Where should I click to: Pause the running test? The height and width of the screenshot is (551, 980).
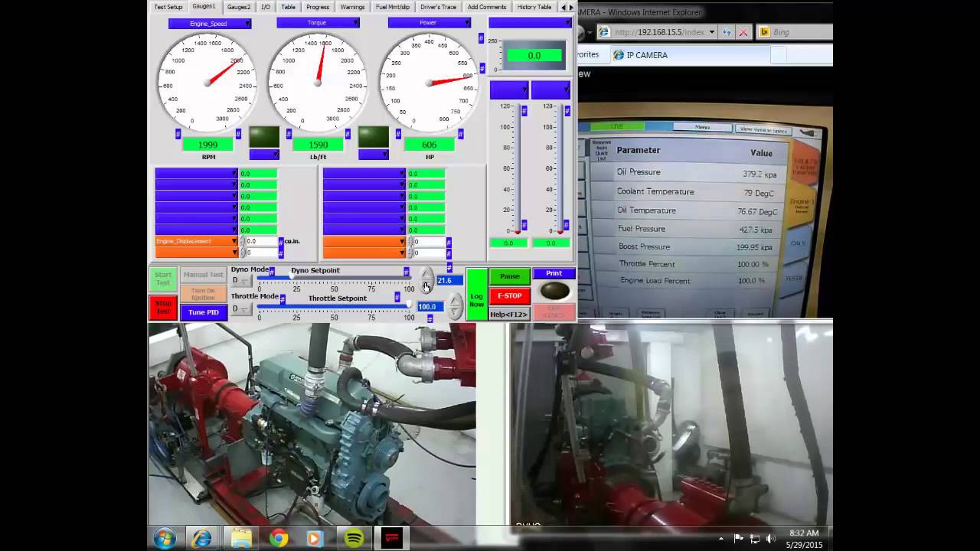[x=509, y=276]
